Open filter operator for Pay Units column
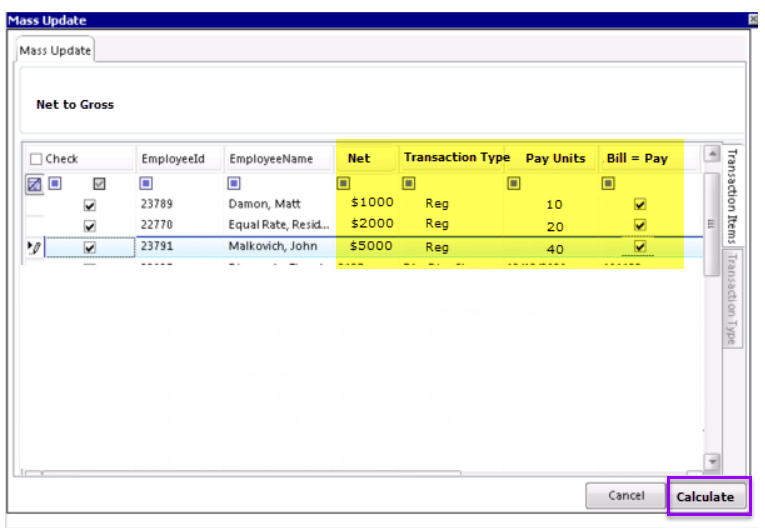Viewport: 765px width, 531px height. click(x=514, y=184)
